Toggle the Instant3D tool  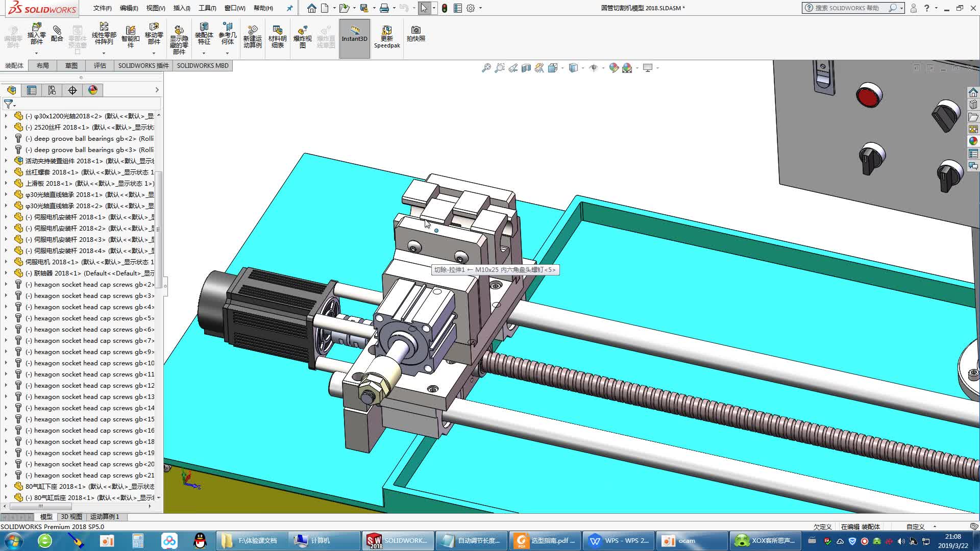[354, 37]
